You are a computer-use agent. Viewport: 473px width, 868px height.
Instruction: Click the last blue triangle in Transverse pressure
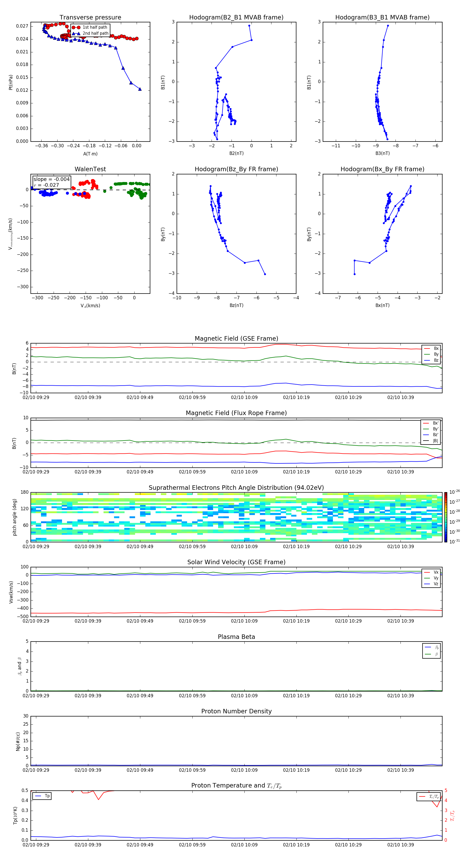(140, 89)
